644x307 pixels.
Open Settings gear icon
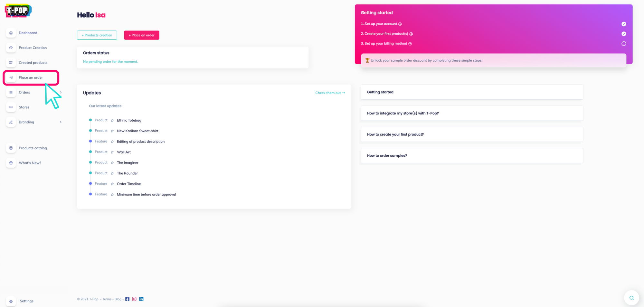coord(11,301)
